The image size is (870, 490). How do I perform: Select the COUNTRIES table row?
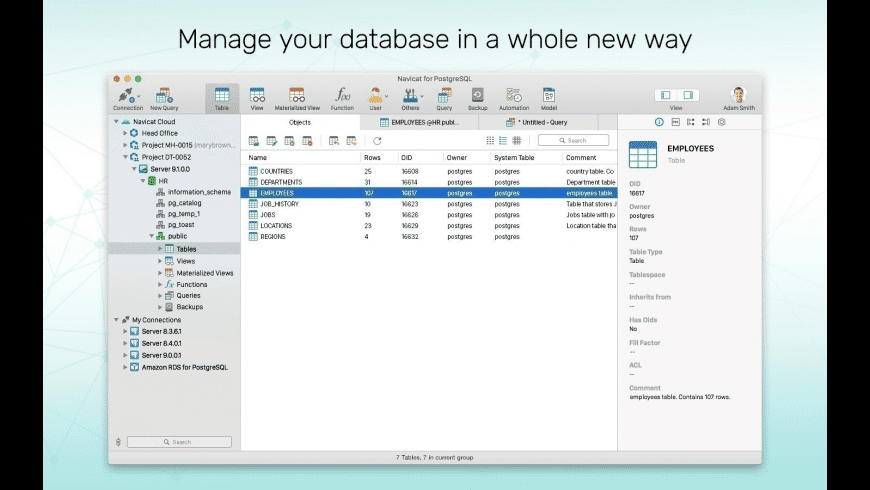pos(429,171)
